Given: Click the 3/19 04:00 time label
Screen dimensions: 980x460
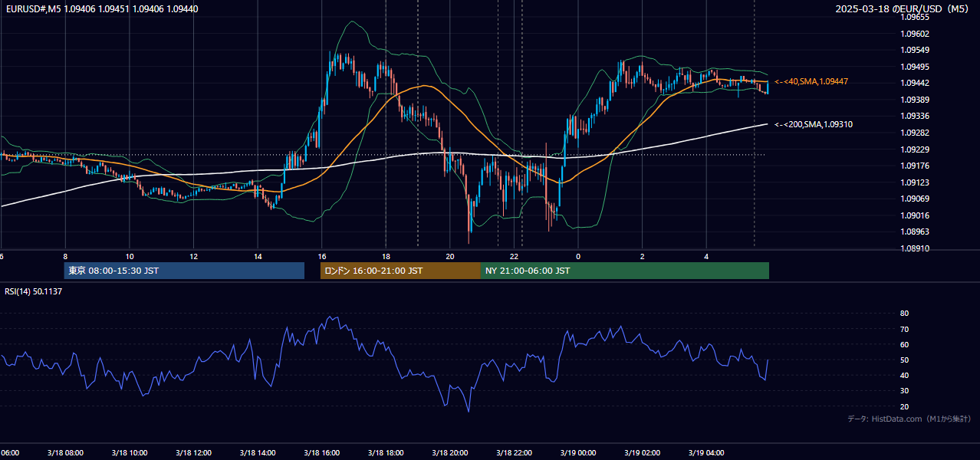Looking at the screenshot, I should 706,452.
